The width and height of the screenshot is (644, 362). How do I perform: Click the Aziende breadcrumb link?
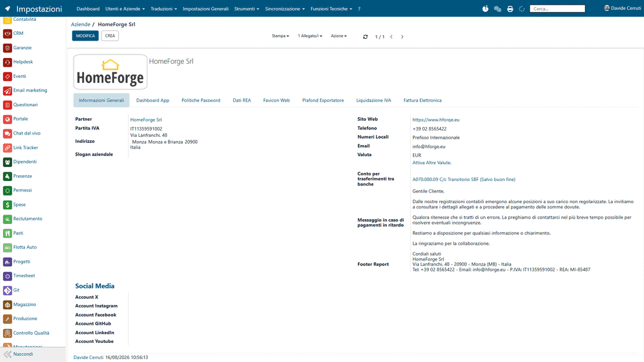(x=81, y=24)
